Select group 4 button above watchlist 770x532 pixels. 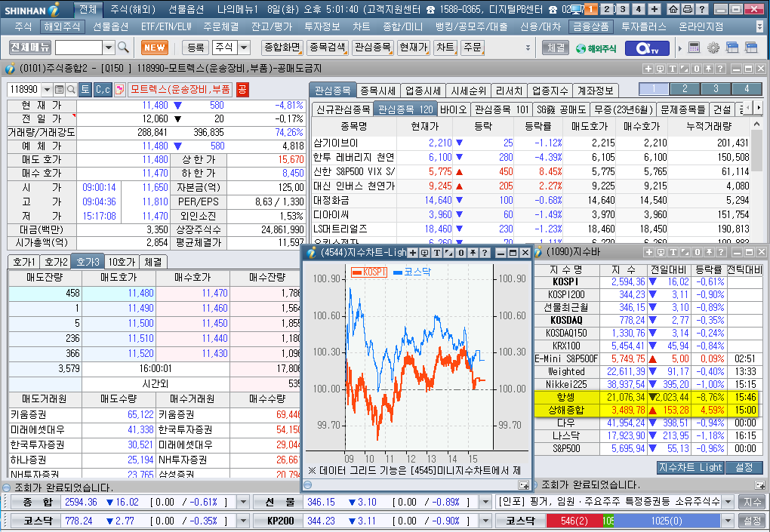[x=747, y=89]
